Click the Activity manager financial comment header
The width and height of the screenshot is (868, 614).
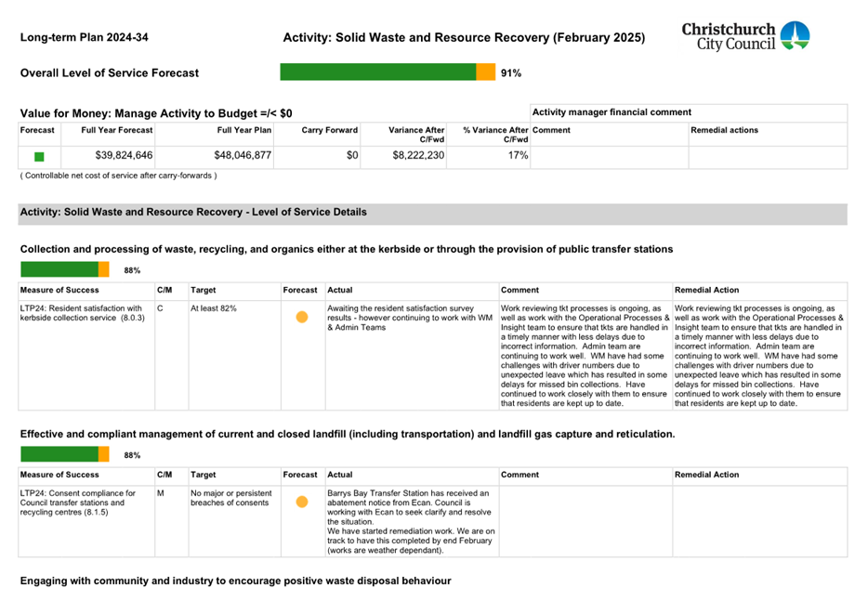612,112
